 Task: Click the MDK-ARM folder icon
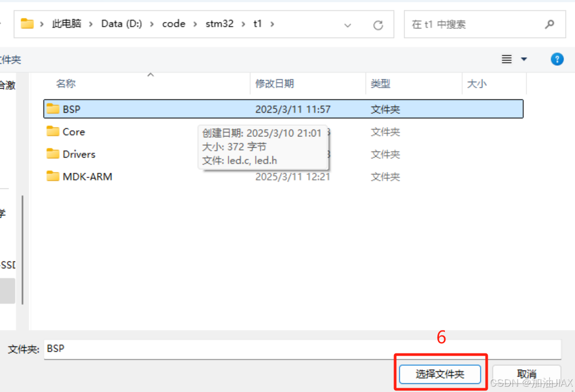(53, 176)
